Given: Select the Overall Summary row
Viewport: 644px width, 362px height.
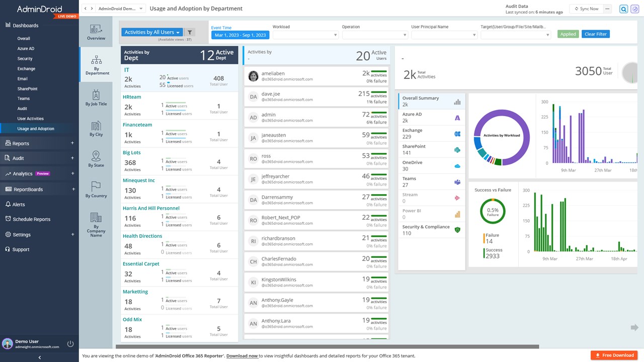Looking at the screenshot, I should click(432, 102).
